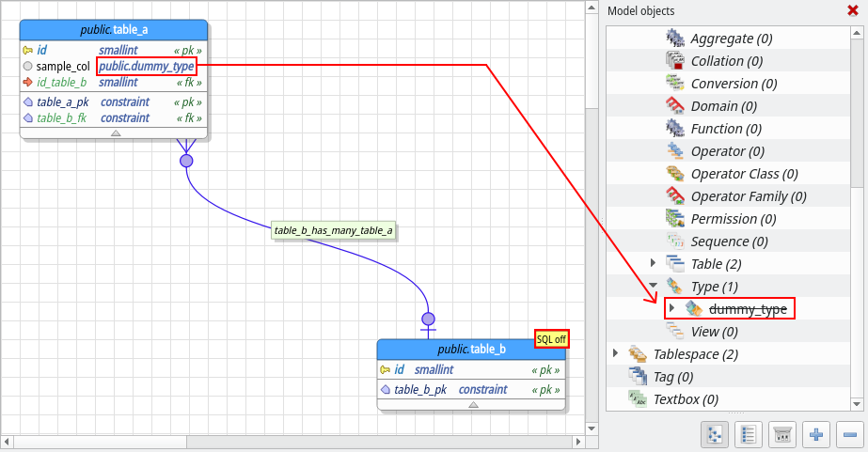
Task: Click the Operator (0) icon
Action: click(x=675, y=151)
